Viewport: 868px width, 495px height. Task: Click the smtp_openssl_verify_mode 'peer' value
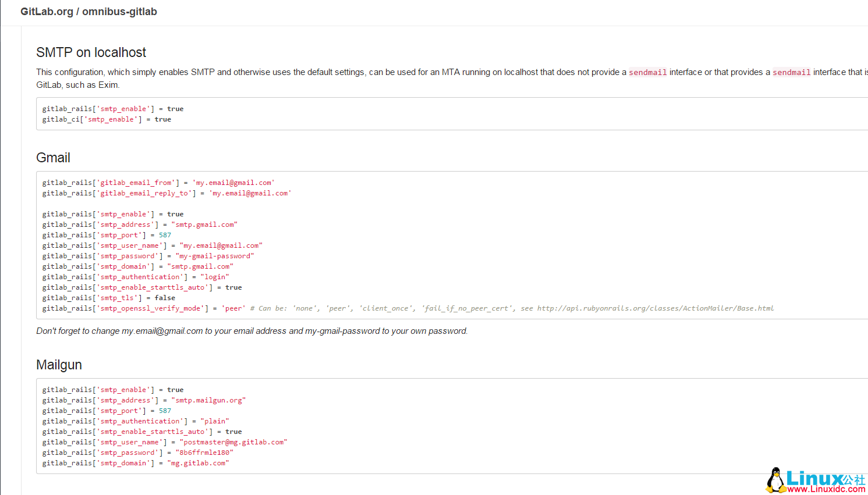coord(233,308)
